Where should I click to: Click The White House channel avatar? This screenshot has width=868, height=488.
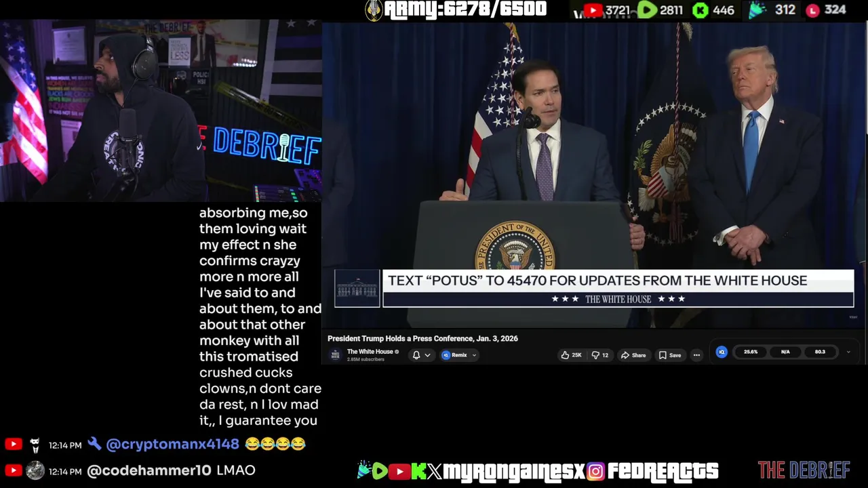(x=335, y=354)
